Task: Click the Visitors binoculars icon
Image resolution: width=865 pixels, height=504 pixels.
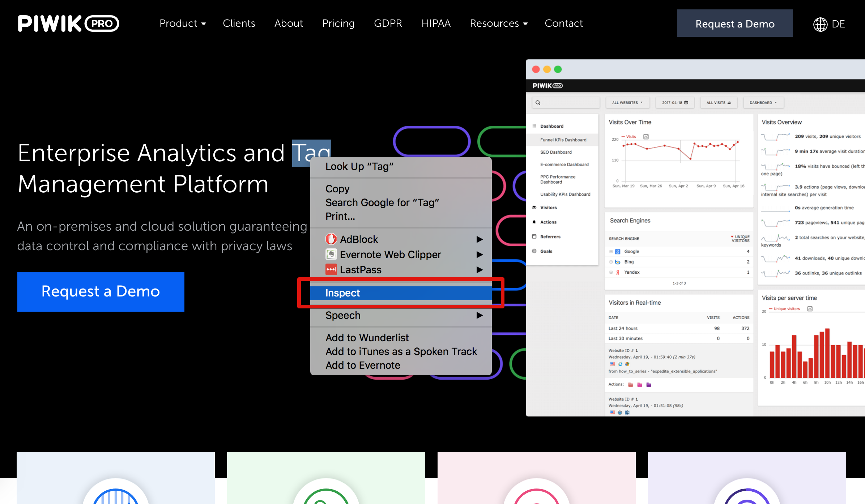Action: (534, 207)
